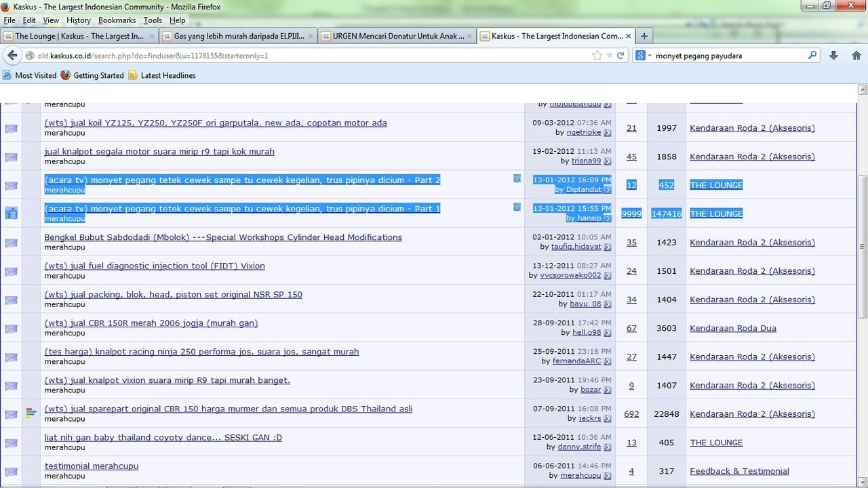Open user profile link 'bayu_08'
This screenshot has height=488, width=868.
pyautogui.click(x=585, y=304)
